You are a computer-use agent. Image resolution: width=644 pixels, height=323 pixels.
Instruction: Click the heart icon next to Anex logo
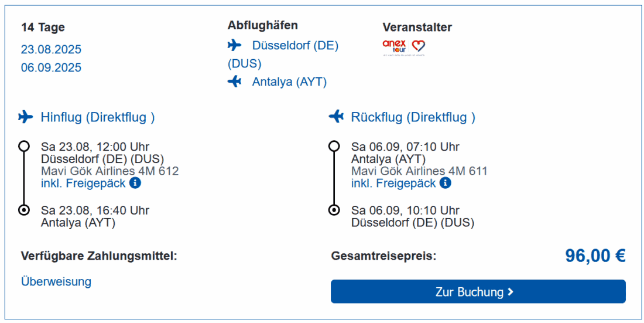418,46
